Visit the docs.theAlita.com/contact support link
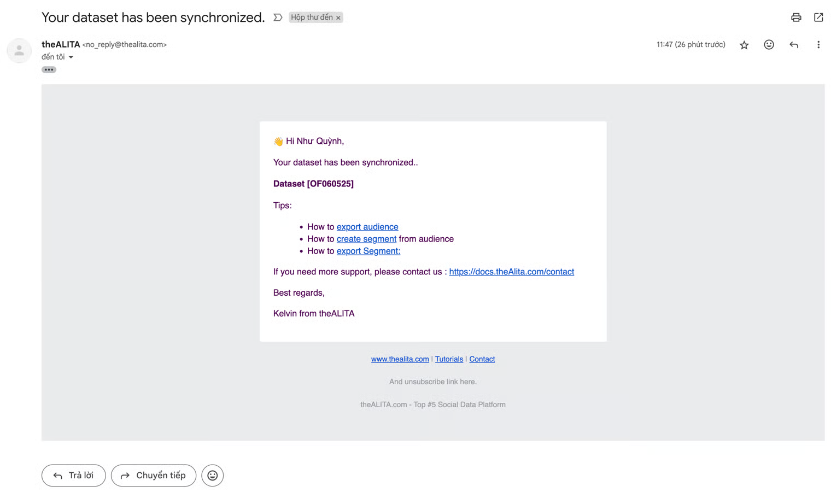Screen dimensions: 831x504 point(511,272)
